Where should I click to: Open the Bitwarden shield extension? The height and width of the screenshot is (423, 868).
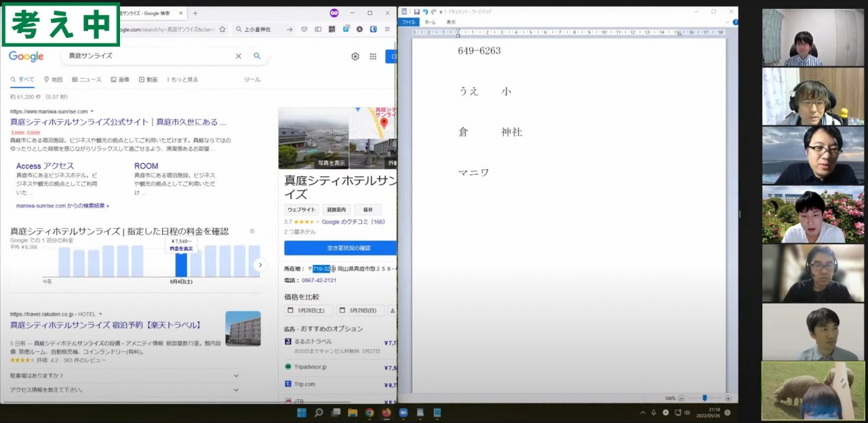pos(374,29)
